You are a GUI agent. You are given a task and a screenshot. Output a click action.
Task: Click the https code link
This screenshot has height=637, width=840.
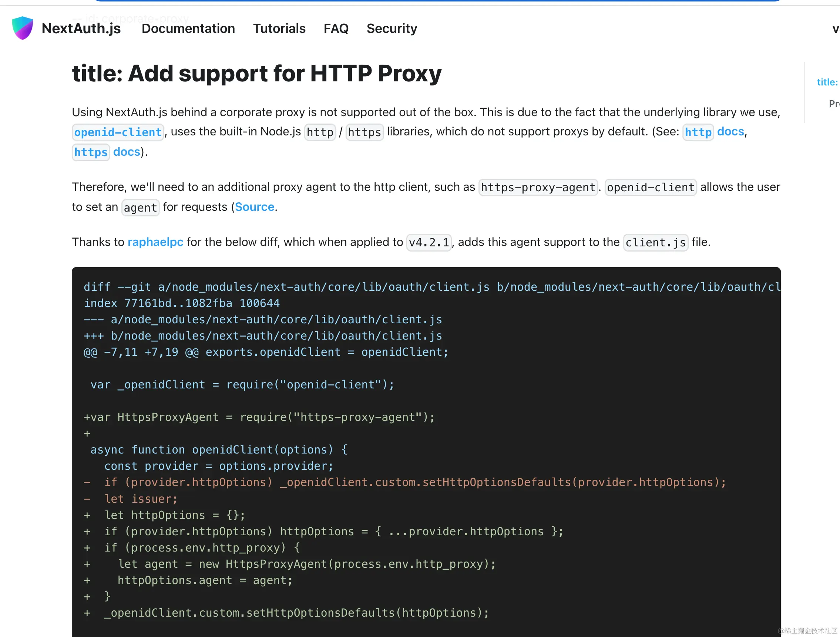[91, 152]
